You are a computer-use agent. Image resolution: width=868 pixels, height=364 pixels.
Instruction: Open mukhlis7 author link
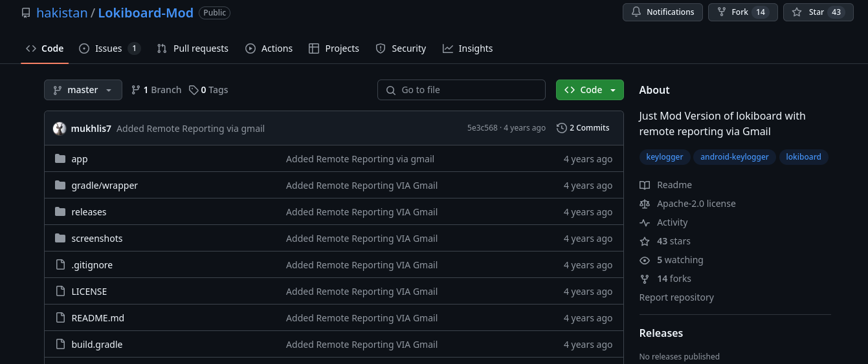point(91,128)
